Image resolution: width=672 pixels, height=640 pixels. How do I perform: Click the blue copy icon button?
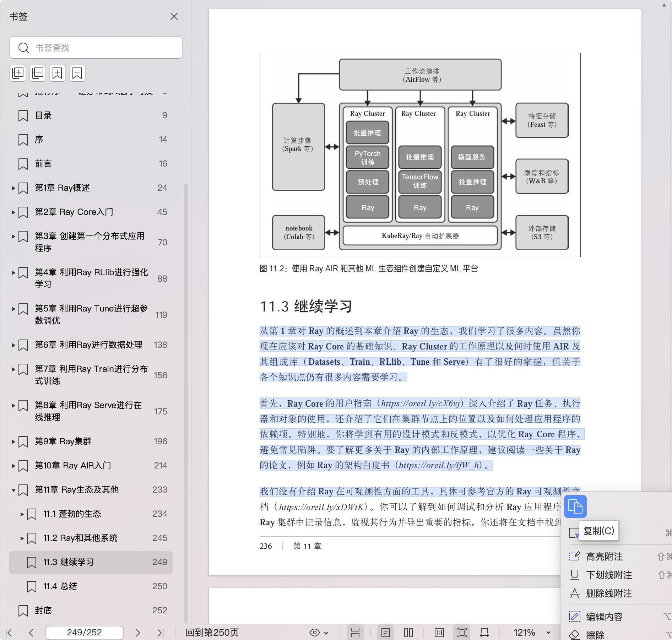[x=575, y=506]
